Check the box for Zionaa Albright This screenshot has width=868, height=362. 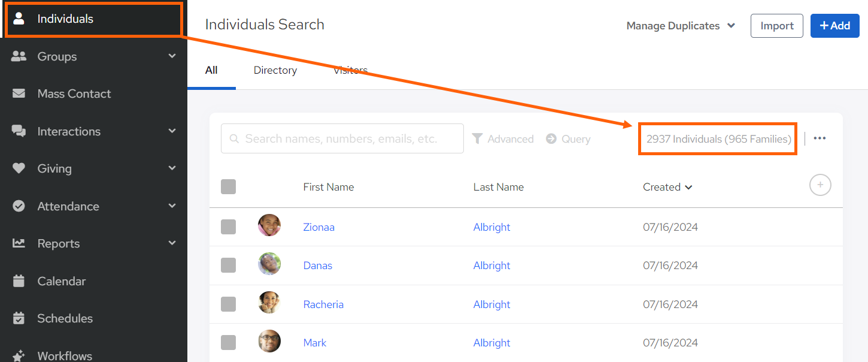pos(228,227)
